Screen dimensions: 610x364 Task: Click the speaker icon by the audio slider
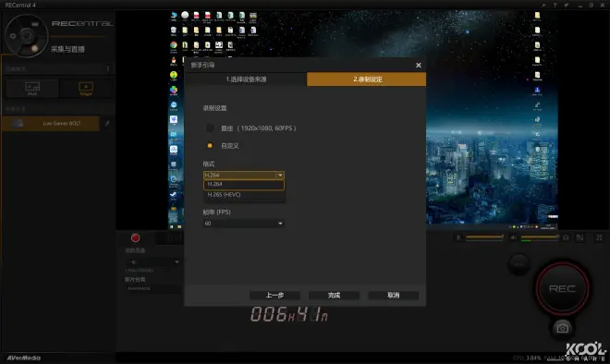(x=514, y=237)
